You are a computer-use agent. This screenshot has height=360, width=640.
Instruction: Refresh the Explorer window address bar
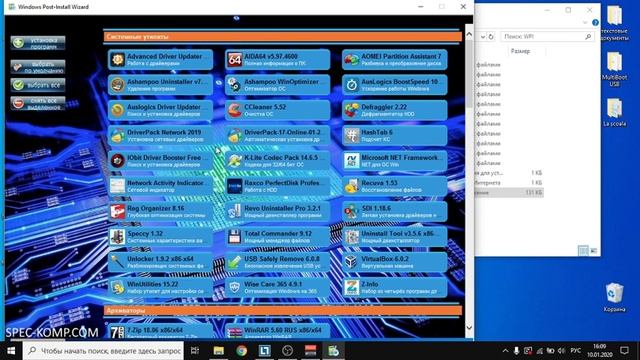pyautogui.click(x=491, y=36)
